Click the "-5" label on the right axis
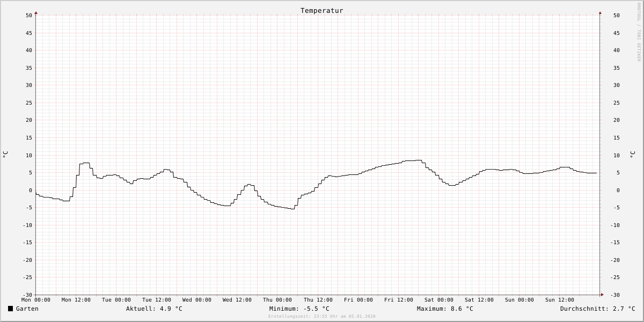Image resolution: width=644 pixels, height=322 pixels. click(x=616, y=207)
